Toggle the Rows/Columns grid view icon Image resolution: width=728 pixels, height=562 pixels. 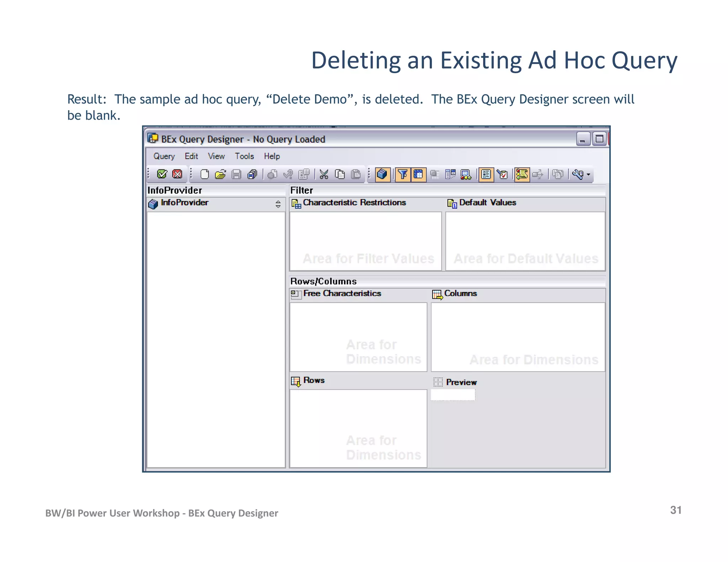[419, 174]
